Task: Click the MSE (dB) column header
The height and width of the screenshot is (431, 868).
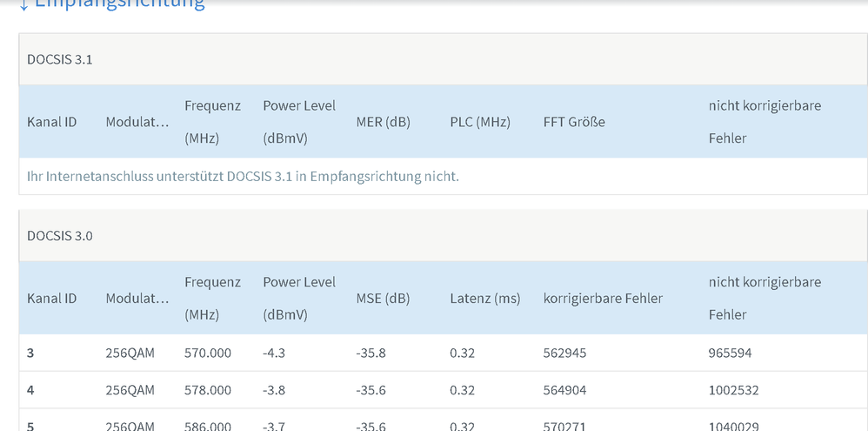Action: click(x=383, y=298)
